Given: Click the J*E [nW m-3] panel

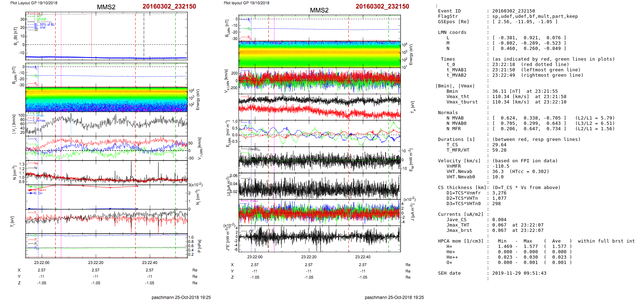Looking at the screenshot, I should click(x=320, y=238).
